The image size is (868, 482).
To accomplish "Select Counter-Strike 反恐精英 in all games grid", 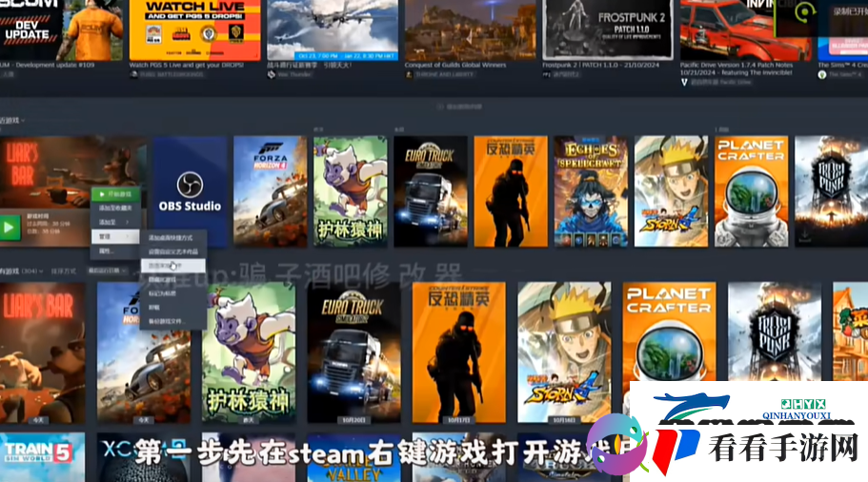I will coord(459,352).
